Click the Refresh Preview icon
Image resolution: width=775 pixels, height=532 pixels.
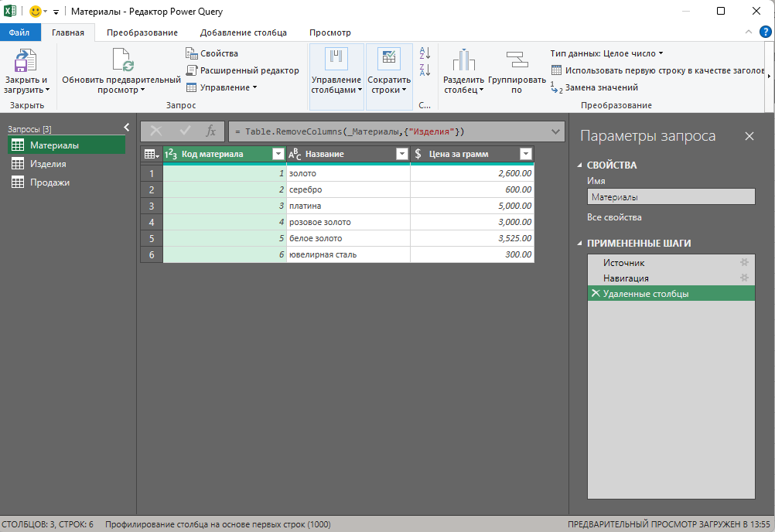[121, 60]
